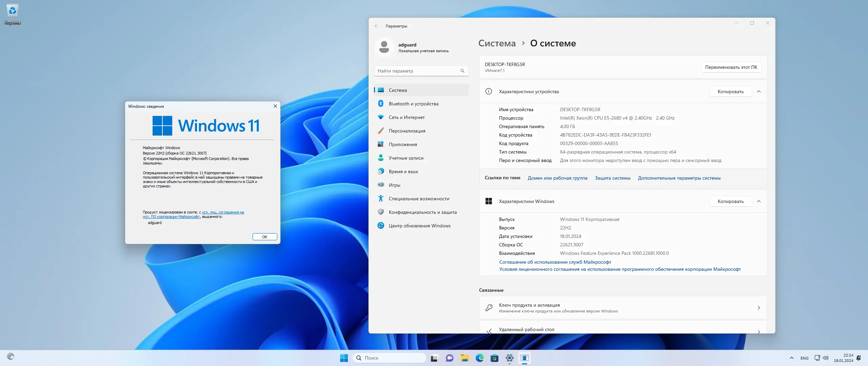The image size is (868, 366).
Task: Select Система in breadcrumb navigation
Action: point(496,43)
